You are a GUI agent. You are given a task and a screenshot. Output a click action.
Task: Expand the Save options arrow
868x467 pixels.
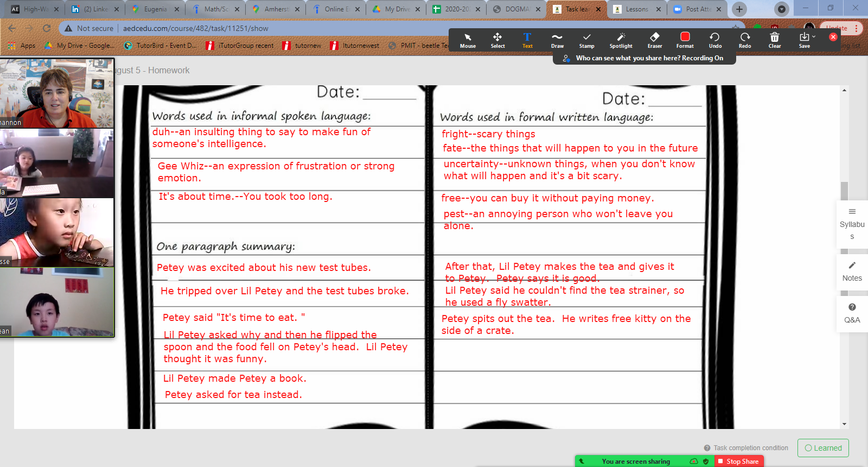click(x=814, y=36)
